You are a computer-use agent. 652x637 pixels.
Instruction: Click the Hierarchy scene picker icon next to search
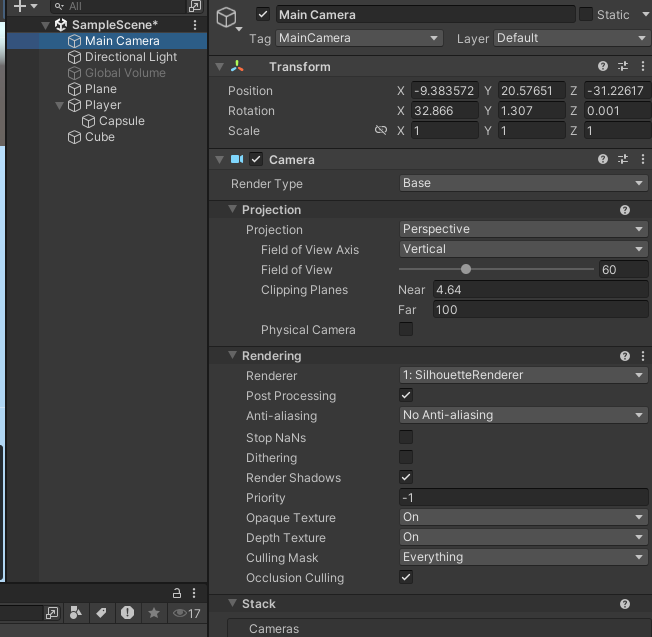tap(194, 6)
